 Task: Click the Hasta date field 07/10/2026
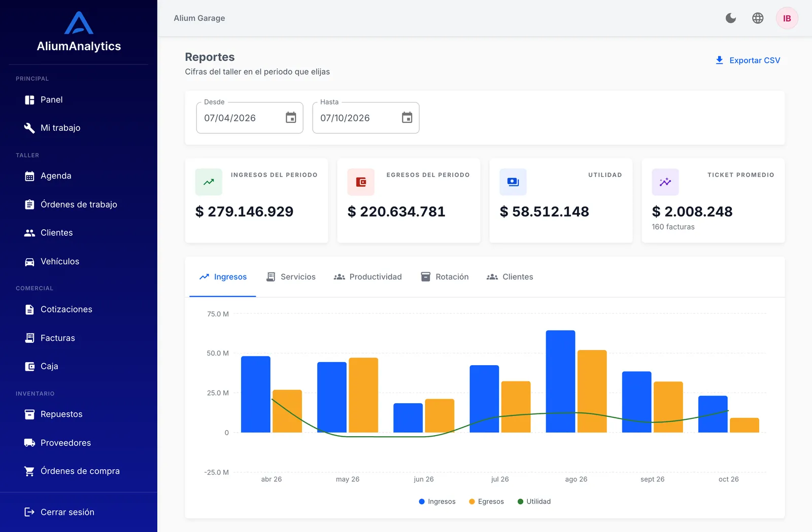coord(366,118)
